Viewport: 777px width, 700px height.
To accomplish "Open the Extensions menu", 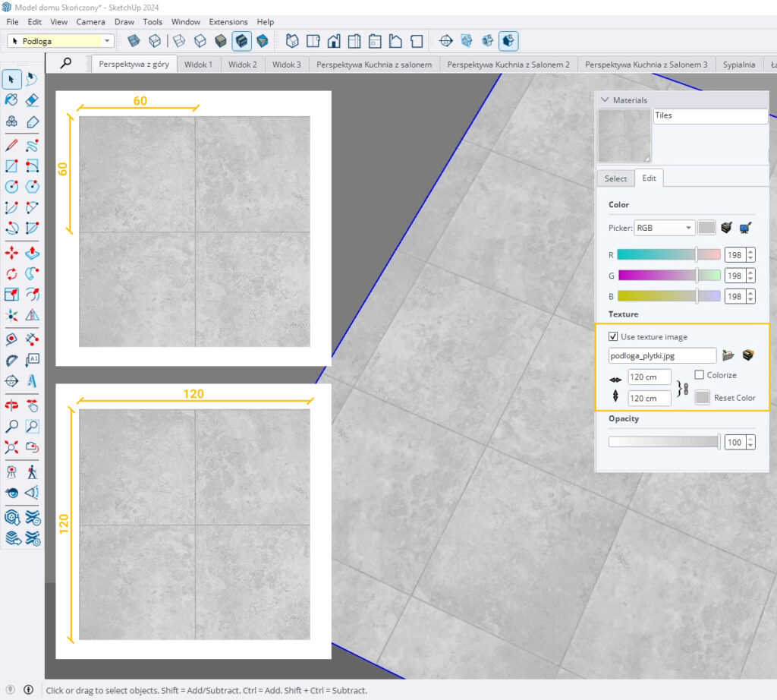I will (228, 22).
